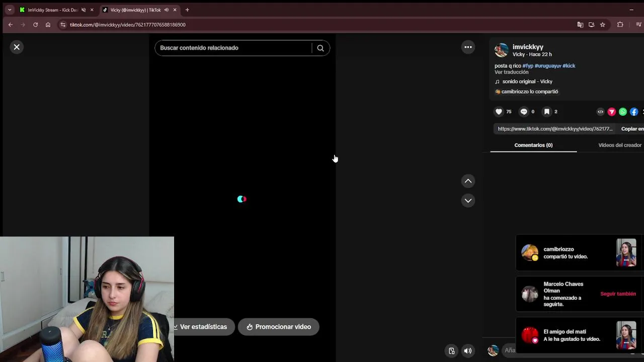Go to previous video with up chevron
The width and height of the screenshot is (644, 362).
pyautogui.click(x=468, y=181)
